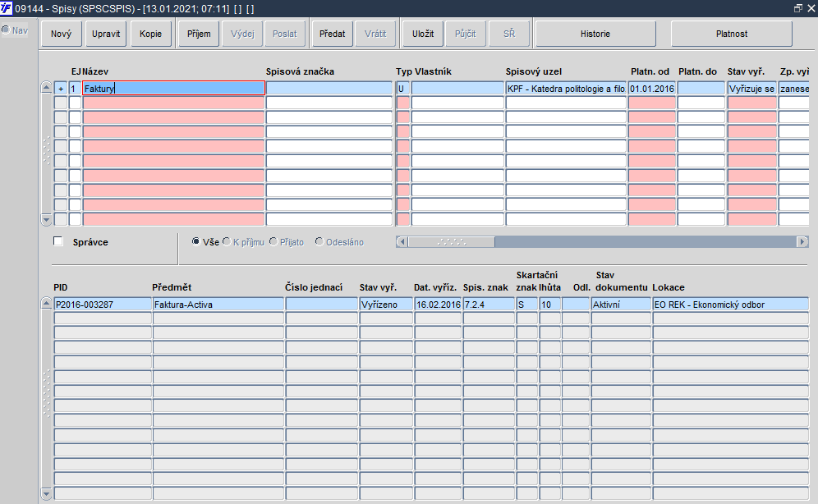Open the Platnost button
This screenshot has height=504, width=818.
[732, 34]
